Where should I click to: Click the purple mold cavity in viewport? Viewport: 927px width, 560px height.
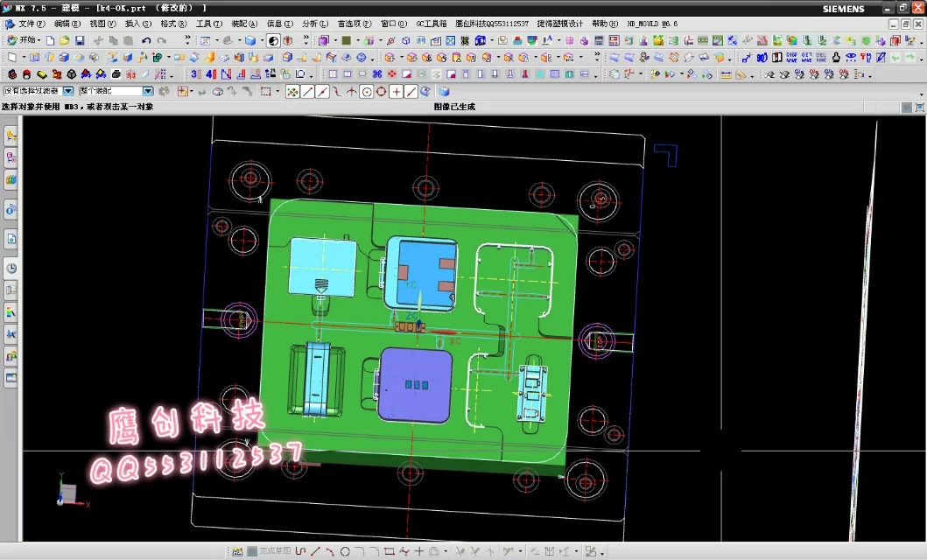pyautogui.click(x=414, y=384)
